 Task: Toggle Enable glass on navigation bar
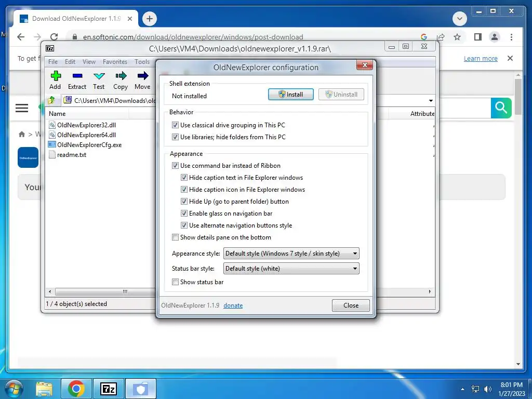pos(184,213)
